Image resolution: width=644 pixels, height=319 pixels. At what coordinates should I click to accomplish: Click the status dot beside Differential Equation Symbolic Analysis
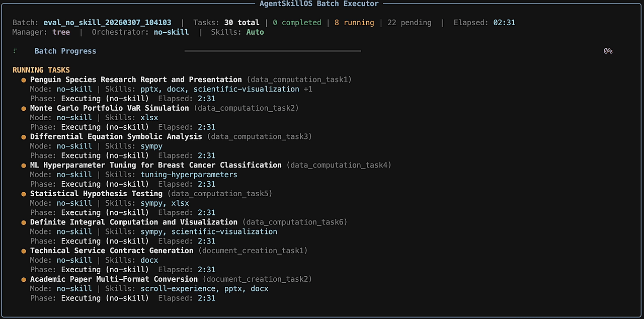pos(23,137)
